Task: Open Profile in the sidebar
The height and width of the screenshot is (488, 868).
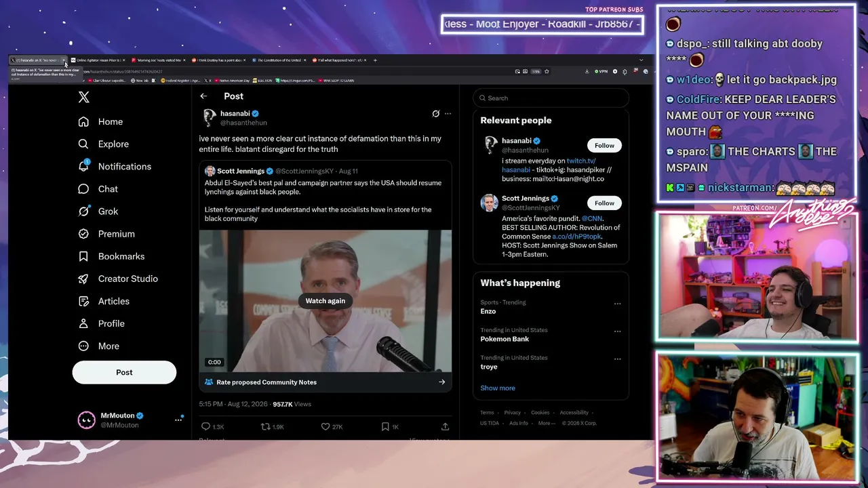Action: [101, 323]
